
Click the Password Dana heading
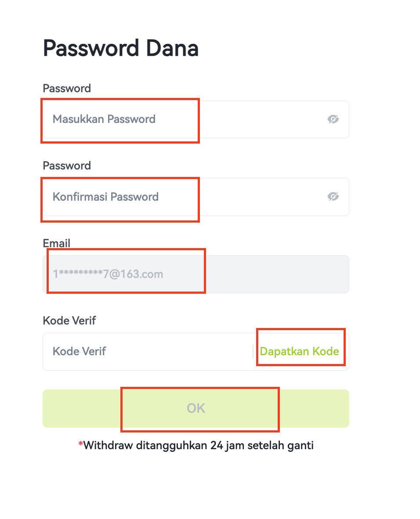point(120,48)
